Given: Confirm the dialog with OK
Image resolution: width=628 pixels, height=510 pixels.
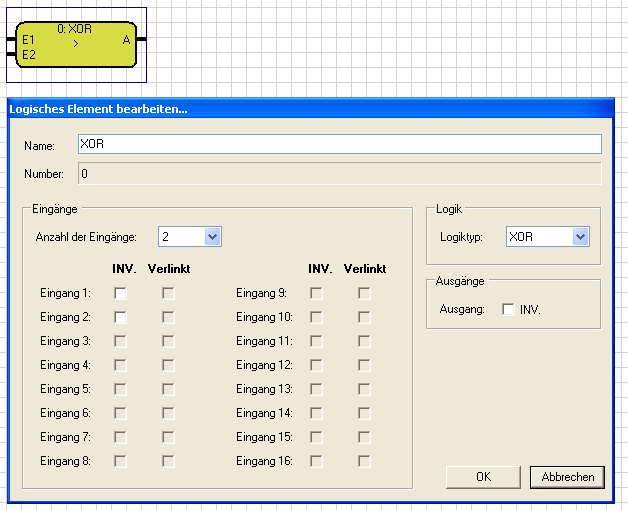Looking at the screenshot, I should (483, 477).
